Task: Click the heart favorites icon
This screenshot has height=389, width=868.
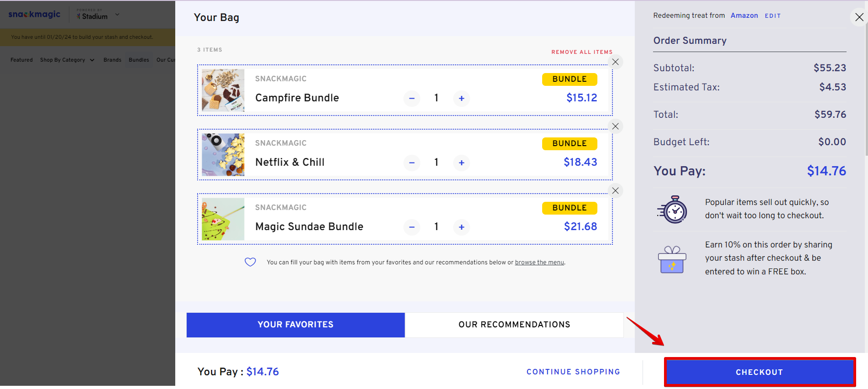Action: tap(250, 262)
